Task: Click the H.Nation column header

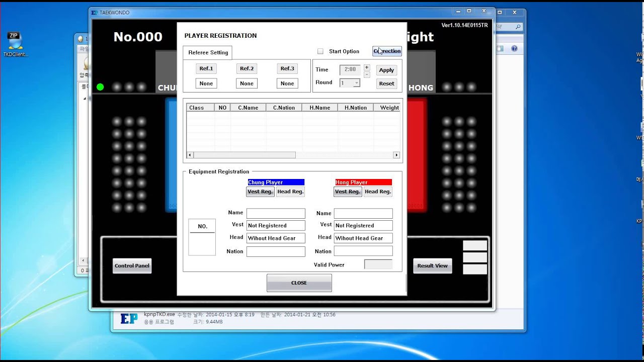Action: click(355, 108)
